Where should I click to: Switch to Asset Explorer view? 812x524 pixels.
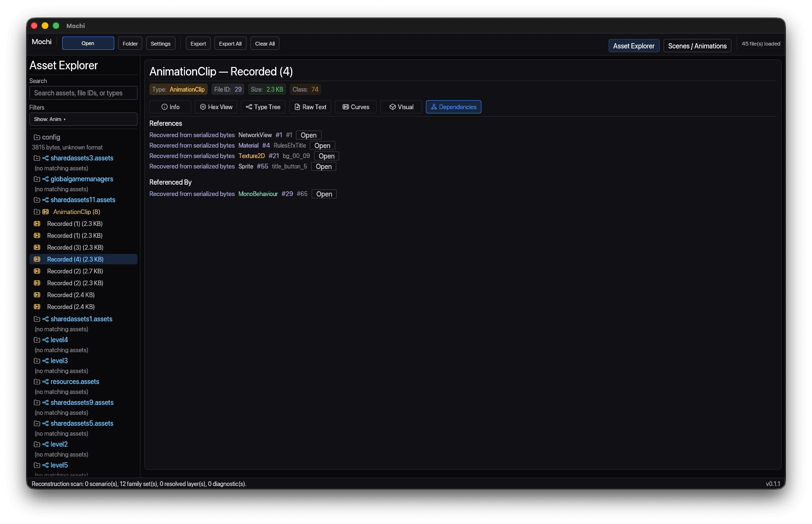(x=634, y=46)
